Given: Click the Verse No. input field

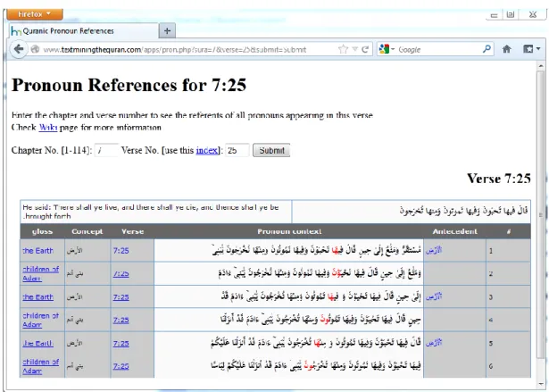Looking at the screenshot, I should pos(237,150).
